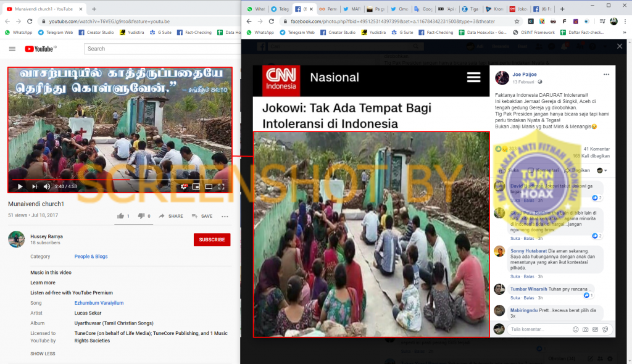
Task: Open identity selector dropdown beside Bagikan
Action: click(x=602, y=170)
